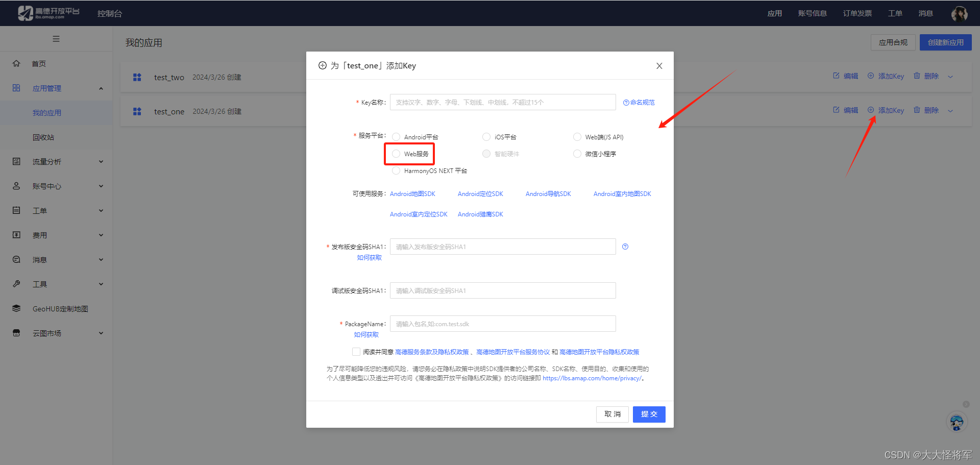
Task: Click the test_two app grid icon
Action: tap(137, 77)
